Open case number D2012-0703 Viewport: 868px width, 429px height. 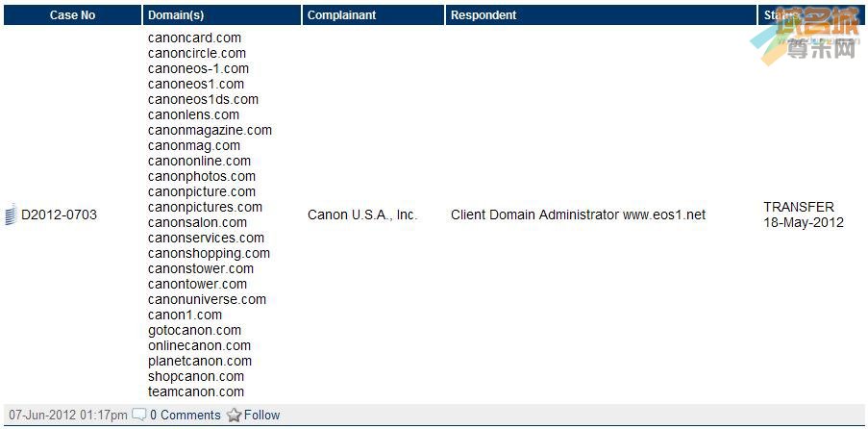(x=59, y=214)
